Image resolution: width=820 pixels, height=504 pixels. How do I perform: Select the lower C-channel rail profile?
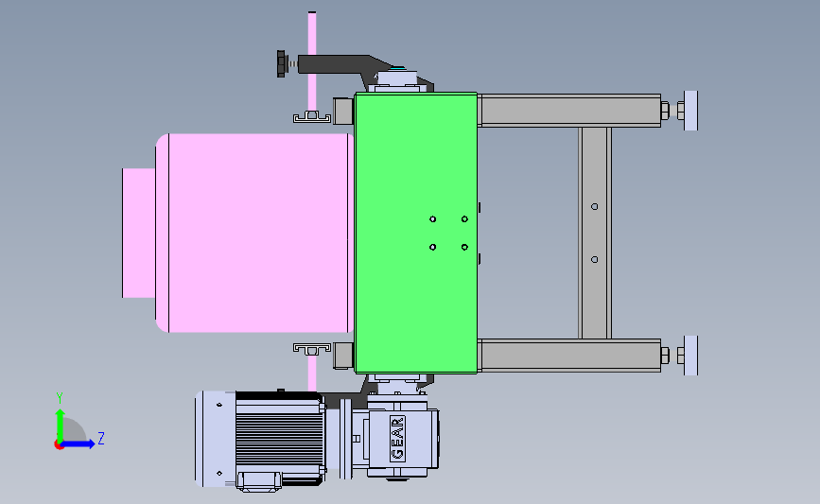(x=312, y=349)
